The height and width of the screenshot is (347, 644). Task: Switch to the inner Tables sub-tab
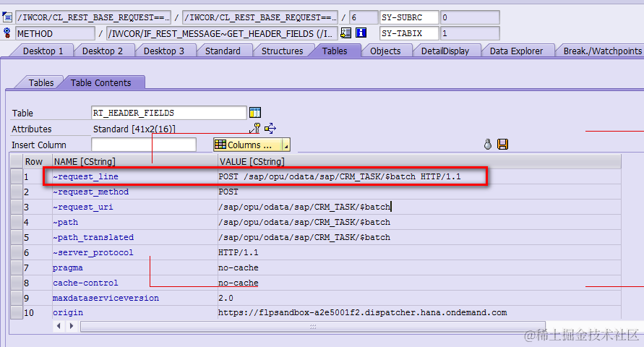pos(41,82)
